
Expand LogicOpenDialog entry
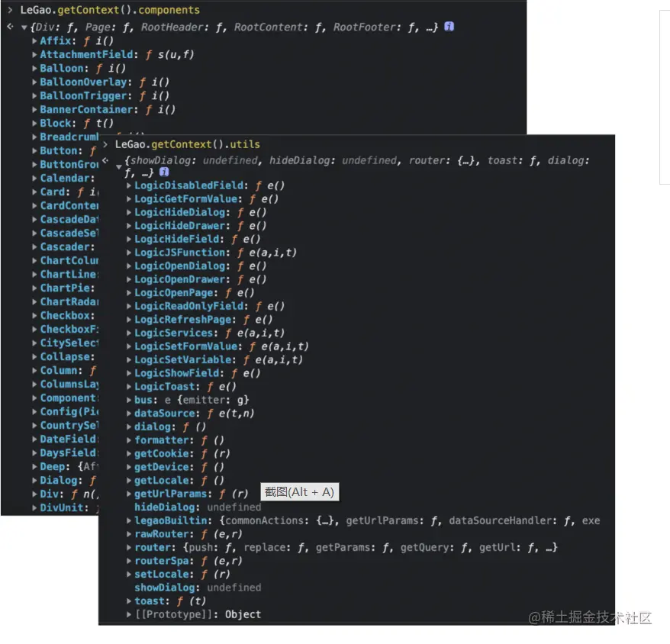tap(129, 266)
